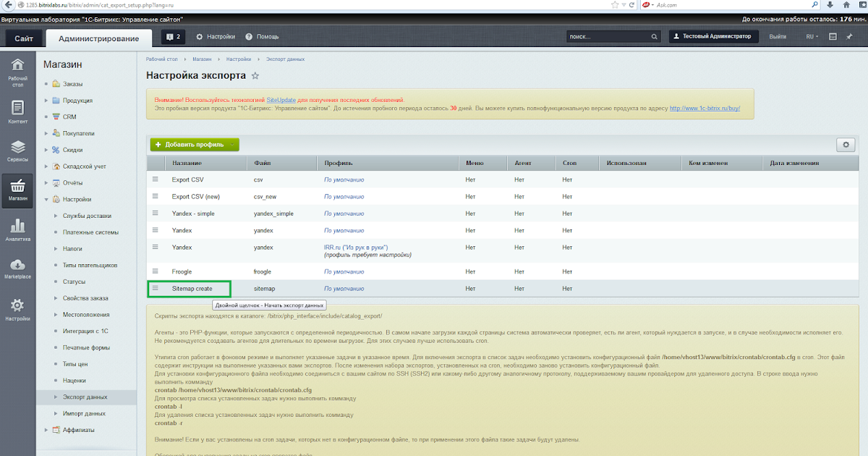The width and height of the screenshot is (868, 456).
Task: Click the Выйти logout button
Action: [778, 36]
